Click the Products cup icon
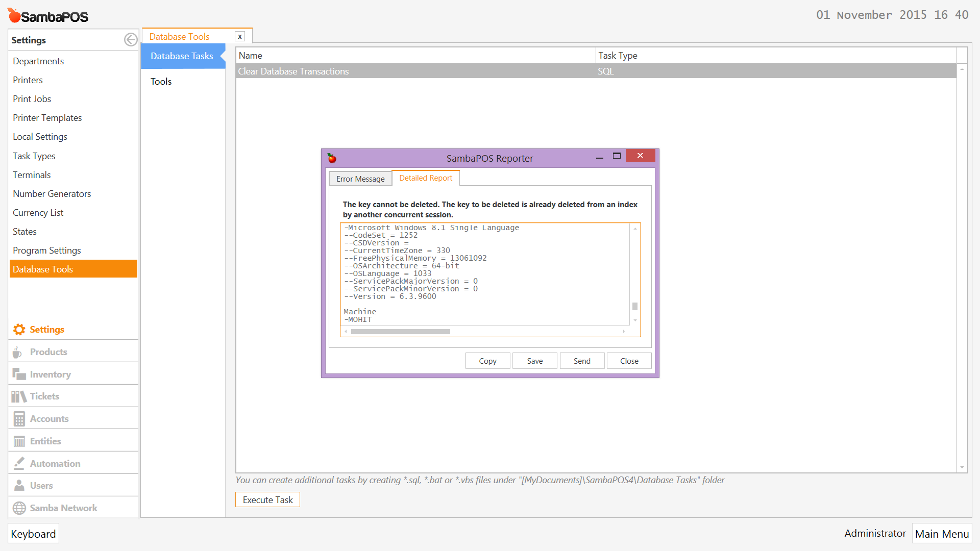 [x=18, y=352]
